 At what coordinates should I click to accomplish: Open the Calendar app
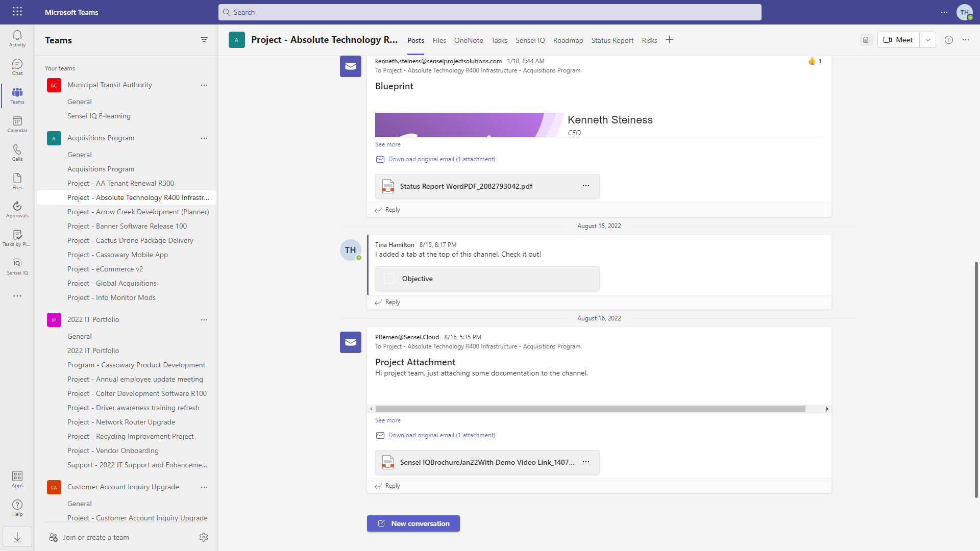tap(17, 124)
